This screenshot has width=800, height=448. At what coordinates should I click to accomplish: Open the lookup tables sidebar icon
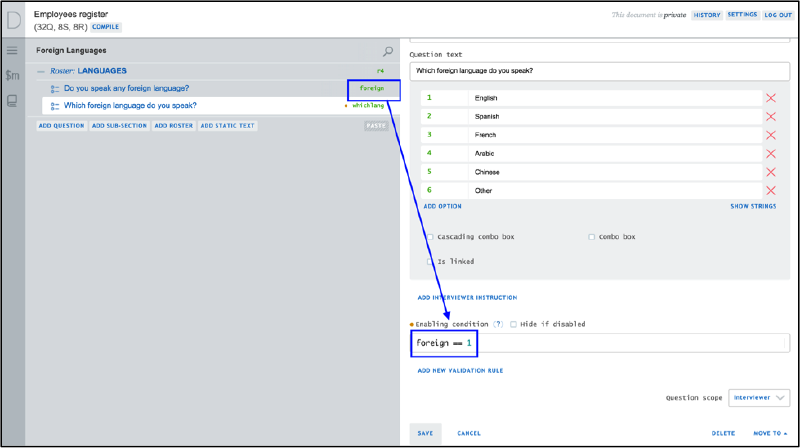pyautogui.click(x=12, y=100)
